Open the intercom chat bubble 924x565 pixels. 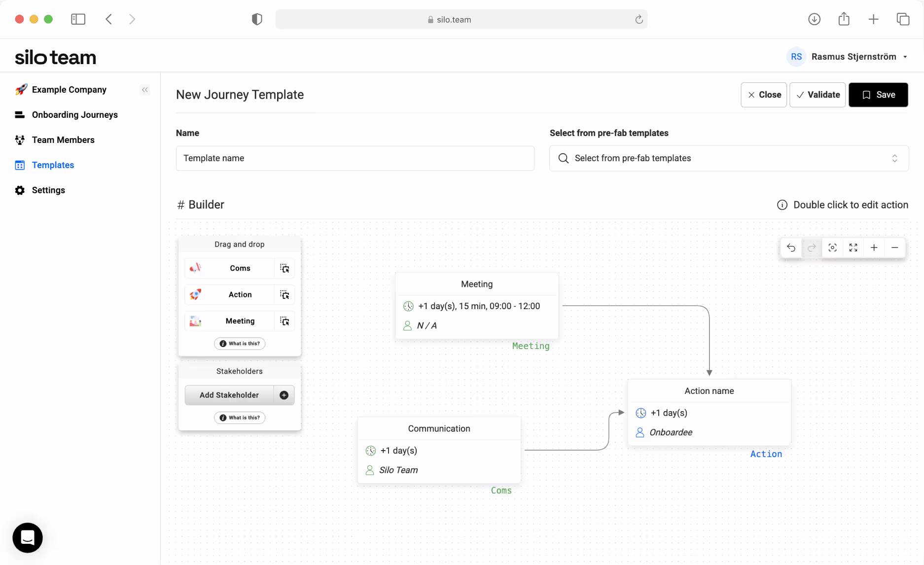tap(27, 537)
